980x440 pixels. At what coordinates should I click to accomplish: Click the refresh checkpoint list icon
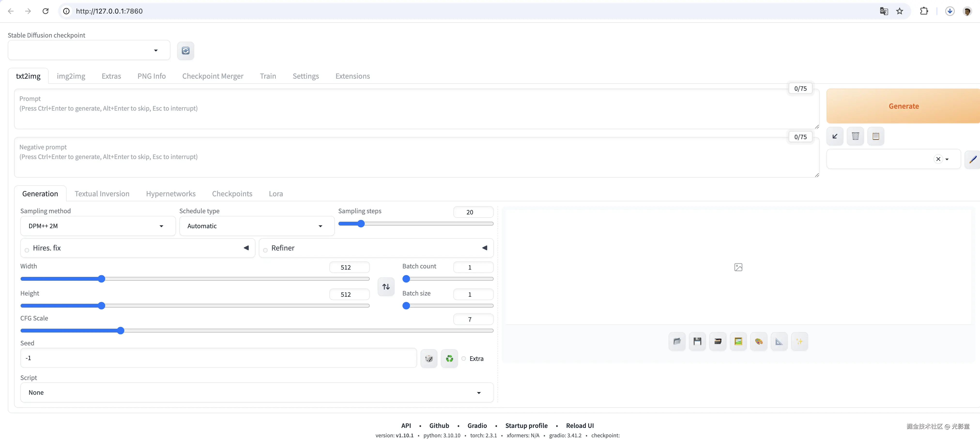point(185,51)
